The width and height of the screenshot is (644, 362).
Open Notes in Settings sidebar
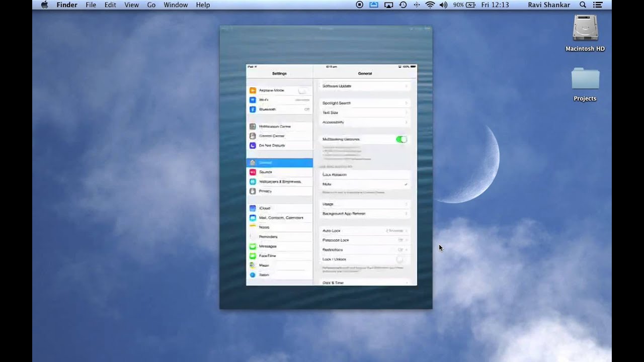click(279, 227)
